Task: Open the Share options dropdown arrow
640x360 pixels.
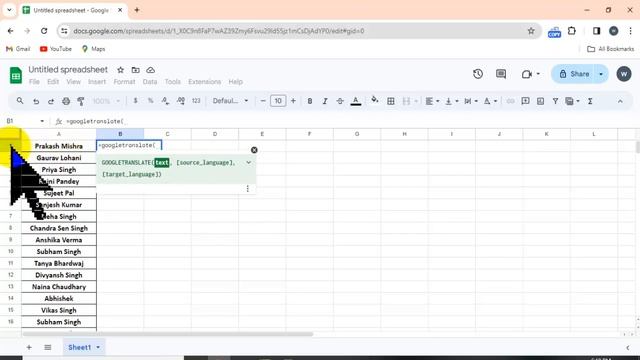Action: point(601,74)
